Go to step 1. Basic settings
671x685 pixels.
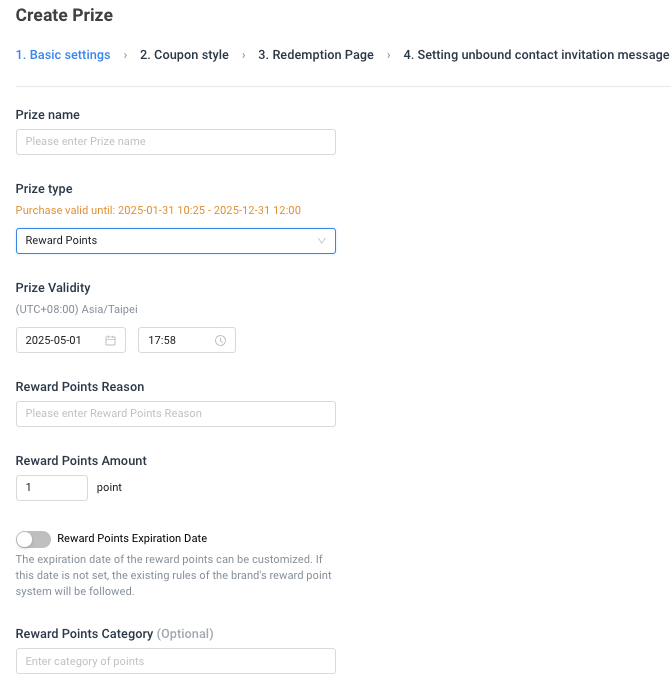tap(63, 55)
